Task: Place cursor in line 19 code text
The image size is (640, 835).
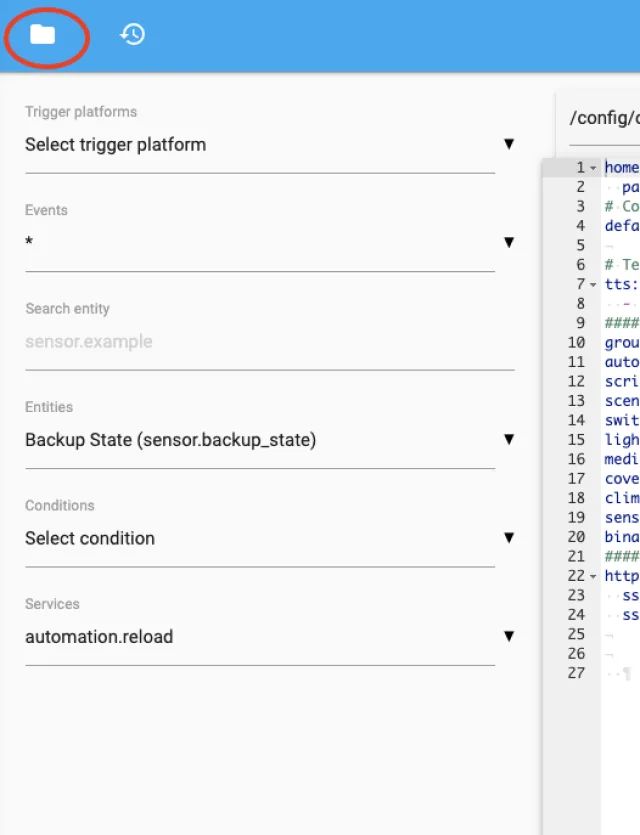Action: point(621,518)
